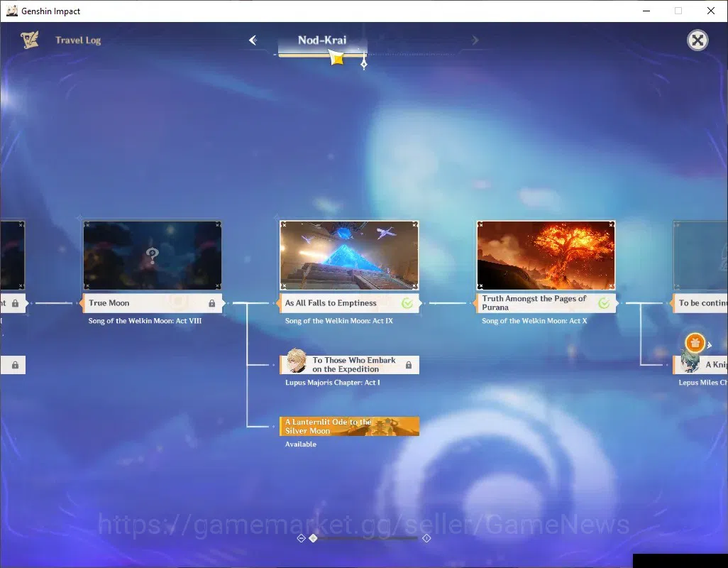The width and height of the screenshot is (728, 568).
Task: Click the lock icon on the far-left quest label
Action: pyautogui.click(x=16, y=303)
